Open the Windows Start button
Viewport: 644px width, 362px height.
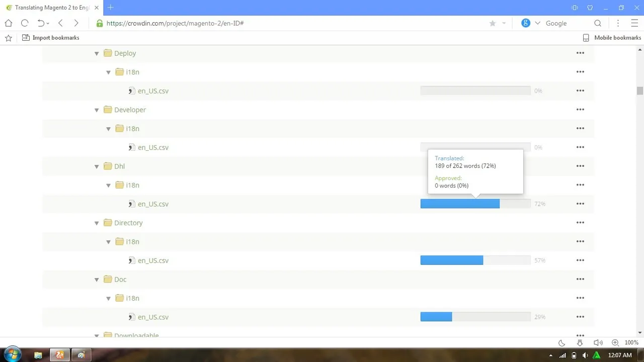coord(12,355)
